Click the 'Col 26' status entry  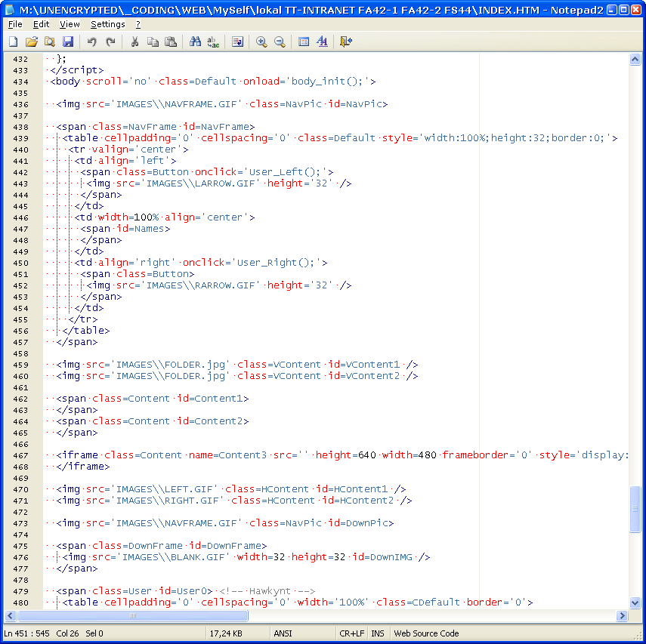tap(67, 633)
